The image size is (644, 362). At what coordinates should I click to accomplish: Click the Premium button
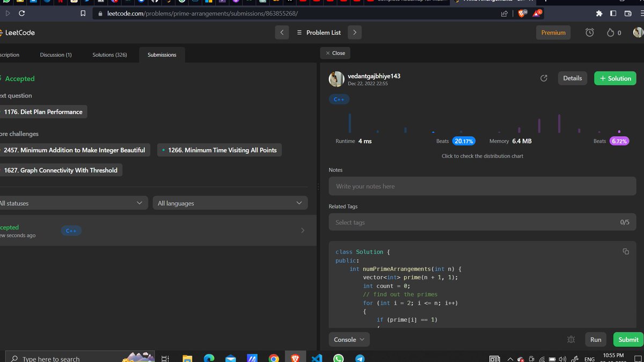(553, 33)
